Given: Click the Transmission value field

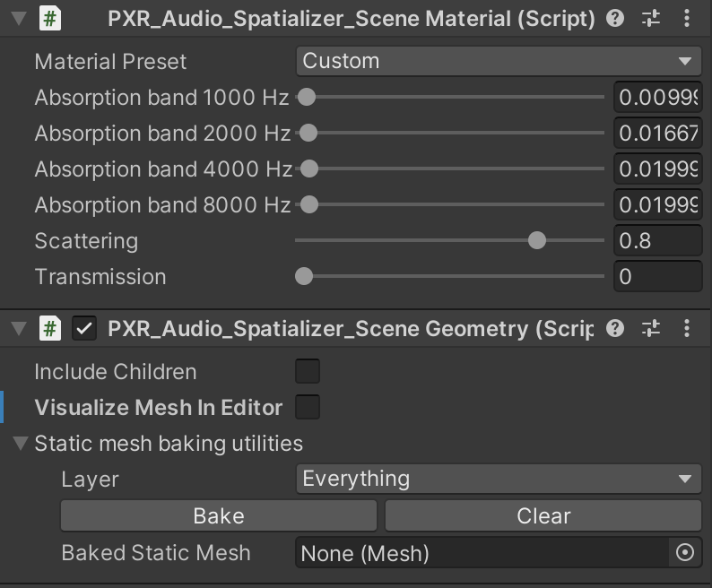Looking at the screenshot, I should coord(657,276).
